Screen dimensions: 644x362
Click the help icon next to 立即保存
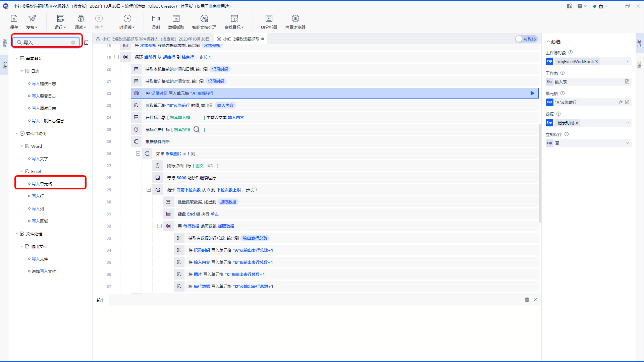pos(567,134)
